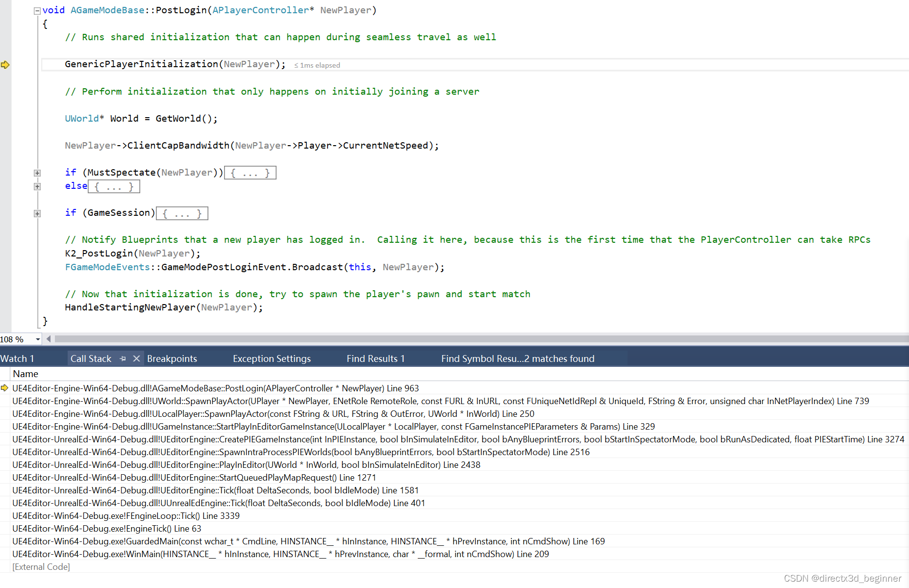Image resolution: width=909 pixels, height=588 pixels.
Task: Expand the MustSpectate if block
Action: (37, 173)
